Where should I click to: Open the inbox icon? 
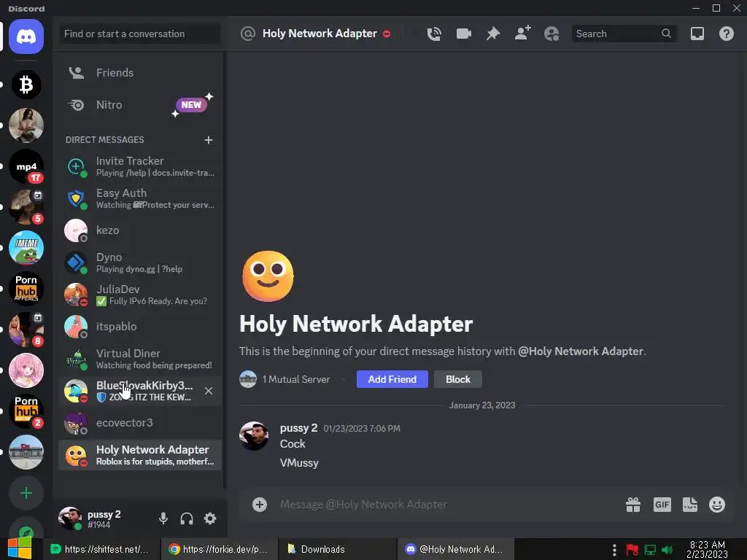pyautogui.click(x=697, y=34)
